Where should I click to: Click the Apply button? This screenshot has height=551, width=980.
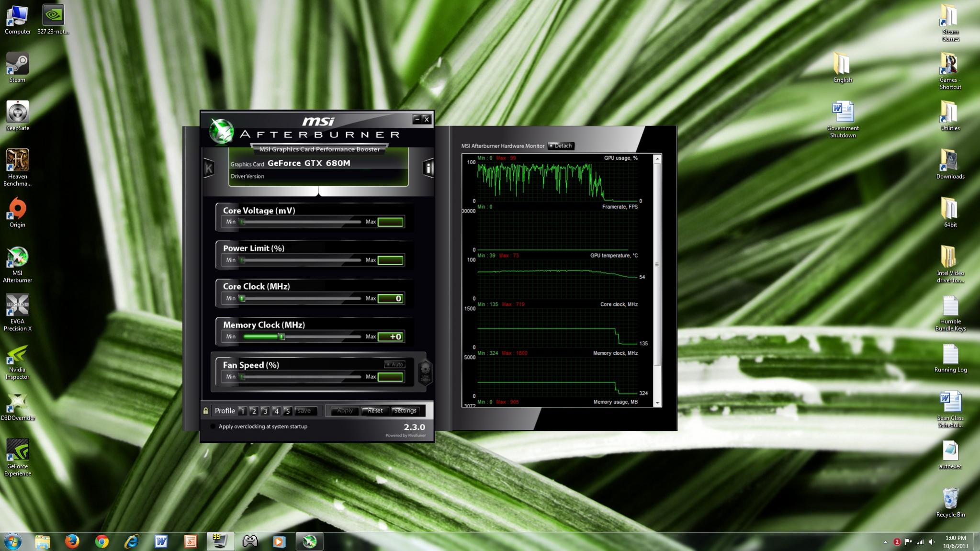pos(345,411)
